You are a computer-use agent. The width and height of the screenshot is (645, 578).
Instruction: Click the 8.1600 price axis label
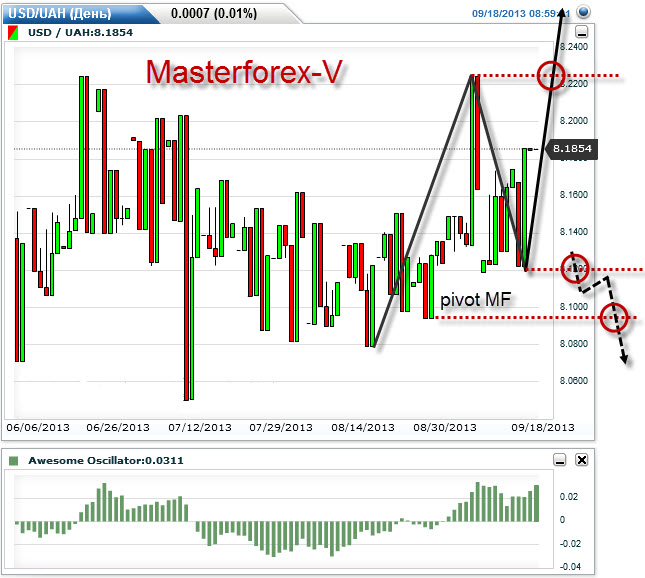(574, 195)
